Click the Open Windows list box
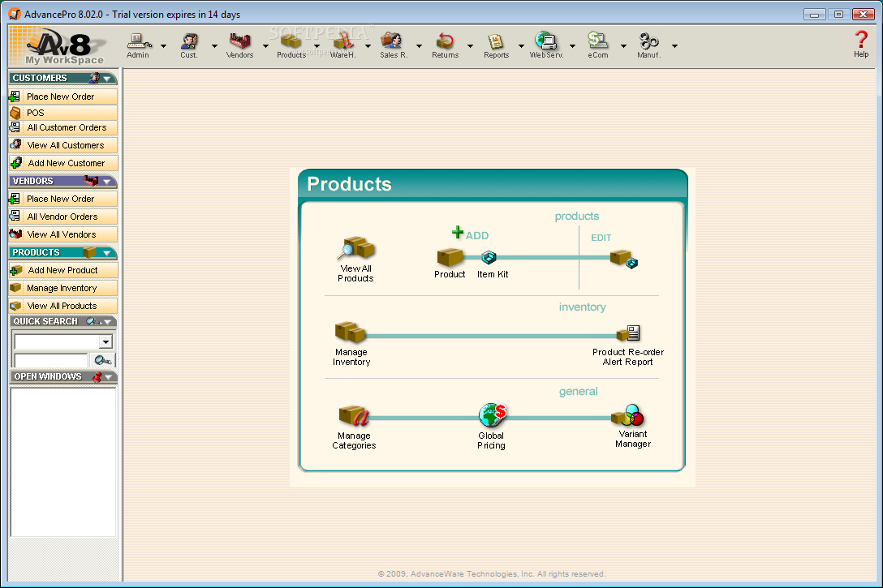 click(63, 462)
